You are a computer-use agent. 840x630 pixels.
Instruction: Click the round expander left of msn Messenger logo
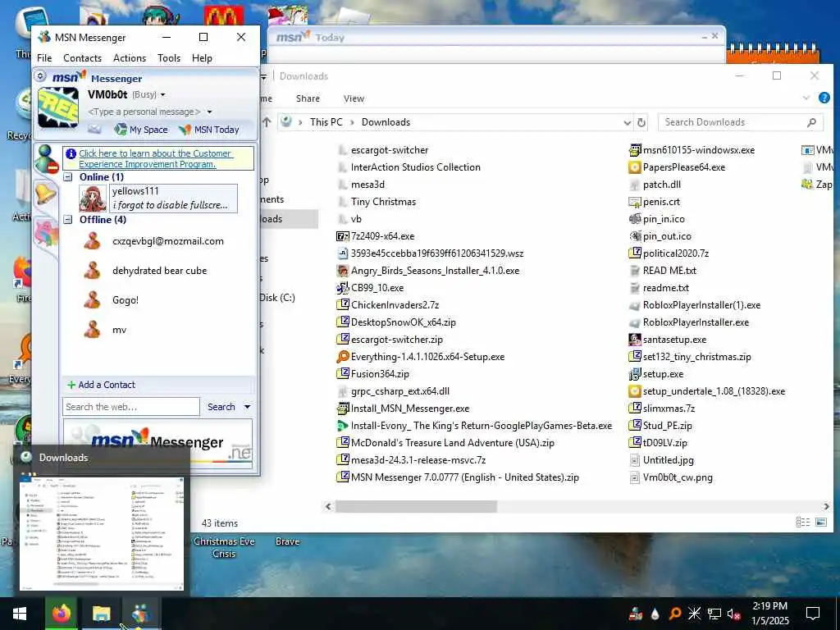click(x=40, y=77)
